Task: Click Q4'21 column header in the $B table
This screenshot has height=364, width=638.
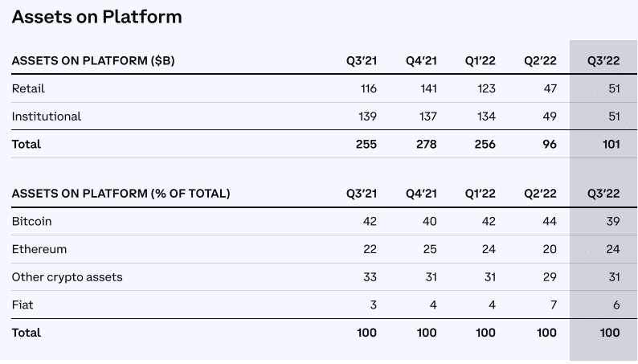Action: (421, 60)
